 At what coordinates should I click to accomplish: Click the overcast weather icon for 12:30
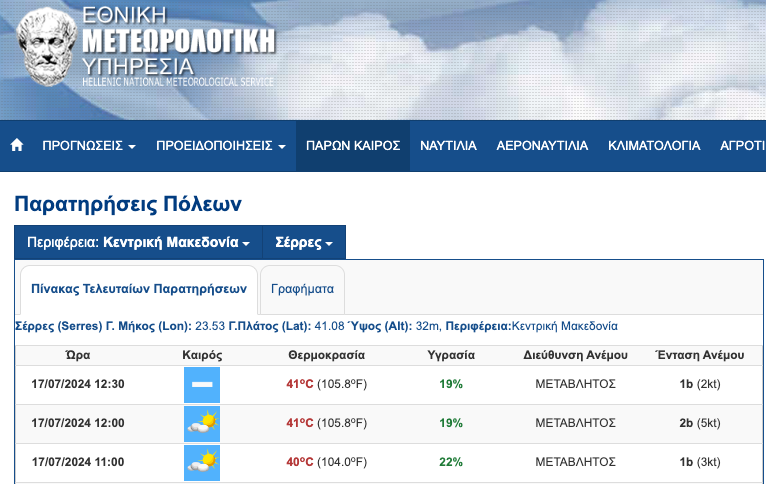coord(202,385)
